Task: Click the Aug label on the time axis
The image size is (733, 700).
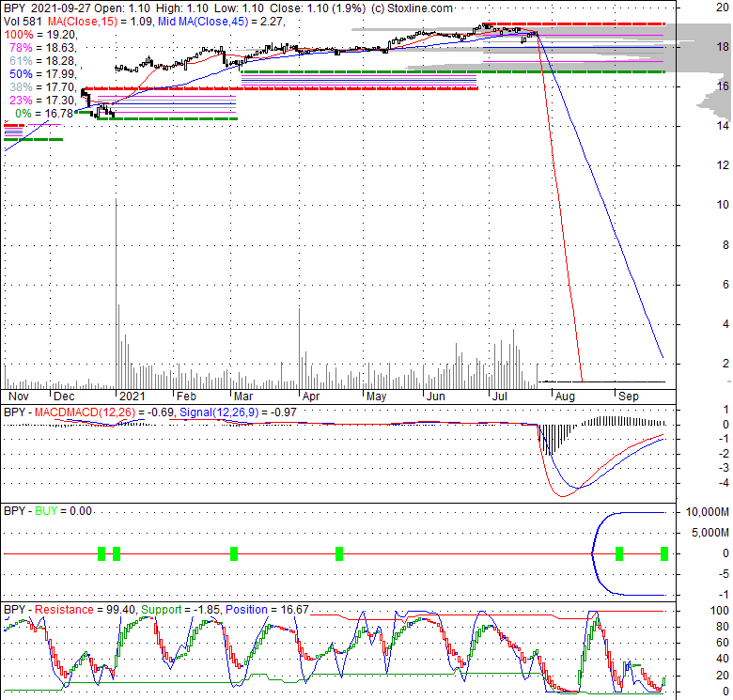Action: pos(565,397)
